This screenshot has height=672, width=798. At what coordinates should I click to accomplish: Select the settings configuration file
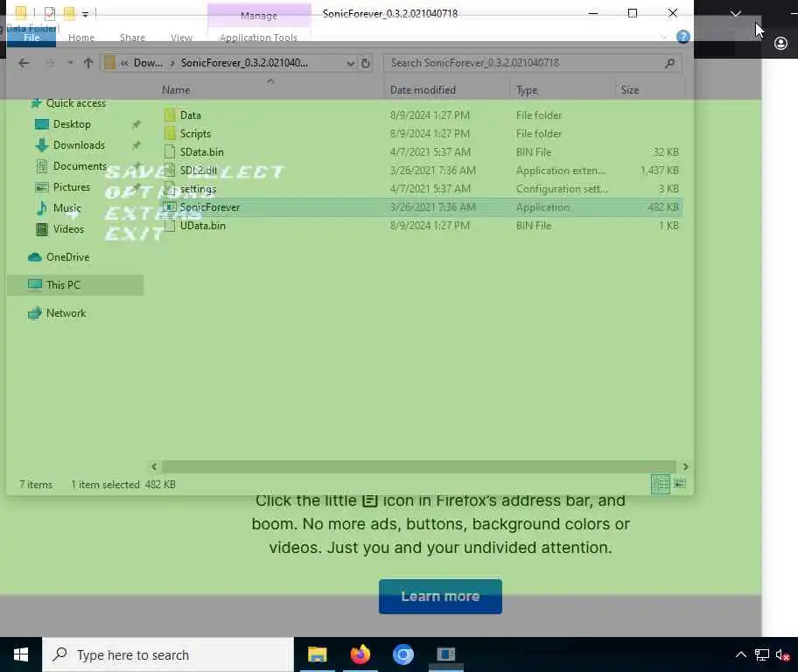pyautogui.click(x=198, y=189)
